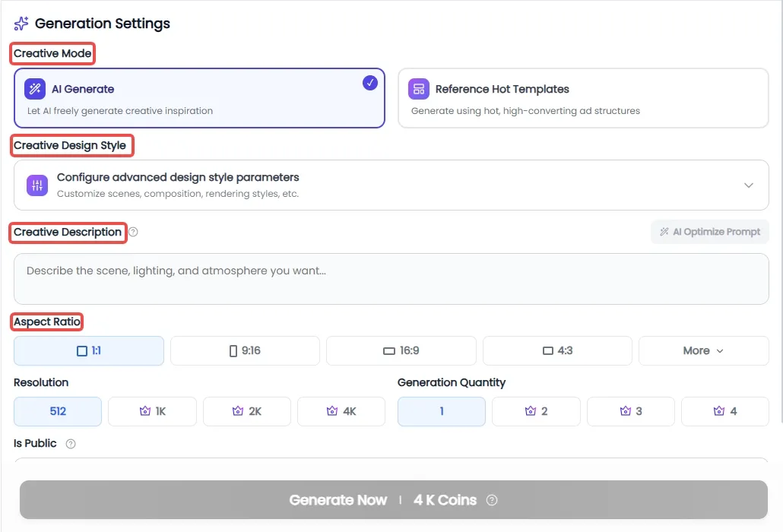The width and height of the screenshot is (783, 532).
Task: Click into the creative description text field
Action: coord(391,278)
